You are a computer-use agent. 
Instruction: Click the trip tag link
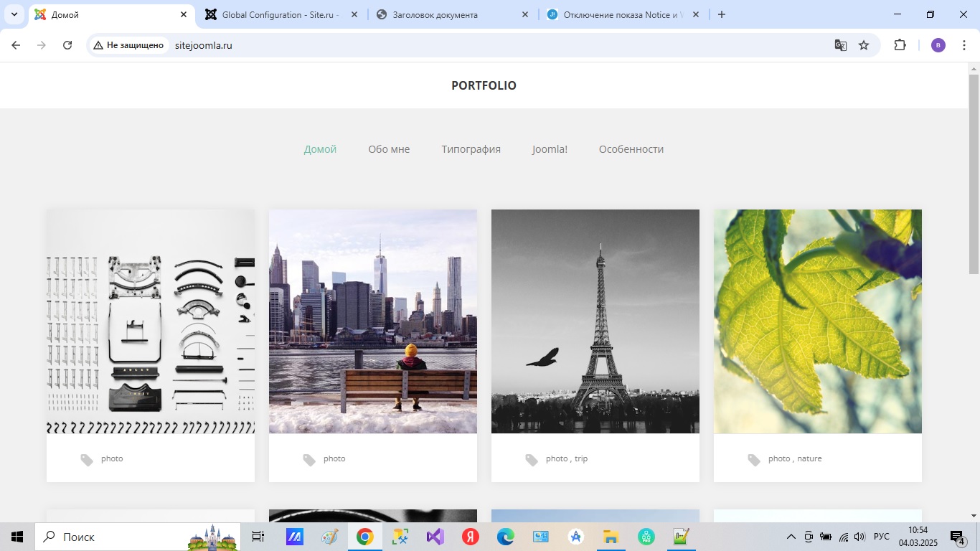(581, 458)
